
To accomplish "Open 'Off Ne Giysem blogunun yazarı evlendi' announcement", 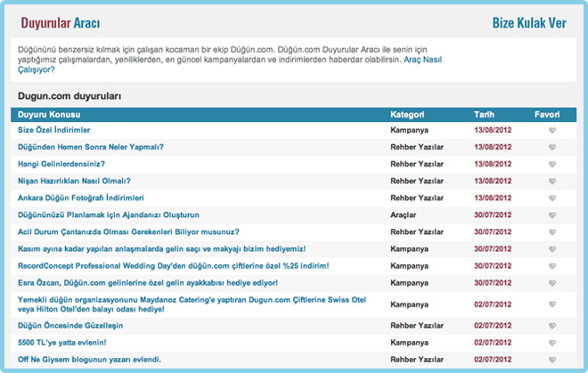I will [x=89, y=359].
